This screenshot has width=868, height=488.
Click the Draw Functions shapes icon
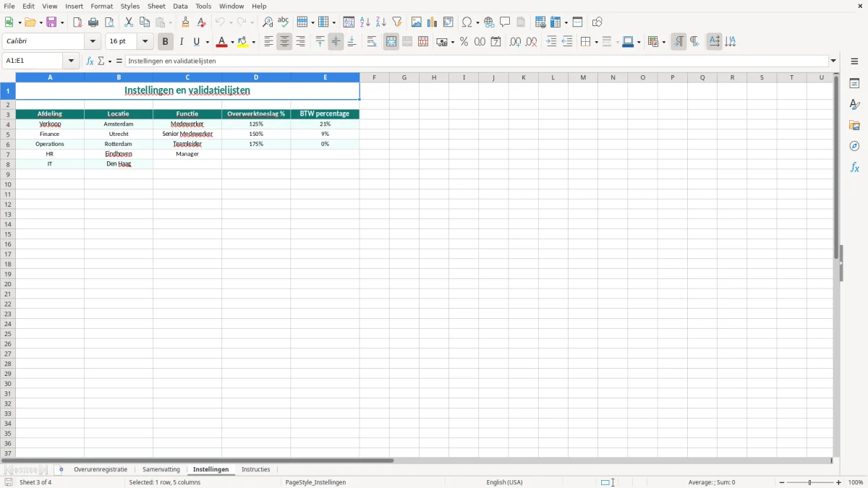coord(597,22)
